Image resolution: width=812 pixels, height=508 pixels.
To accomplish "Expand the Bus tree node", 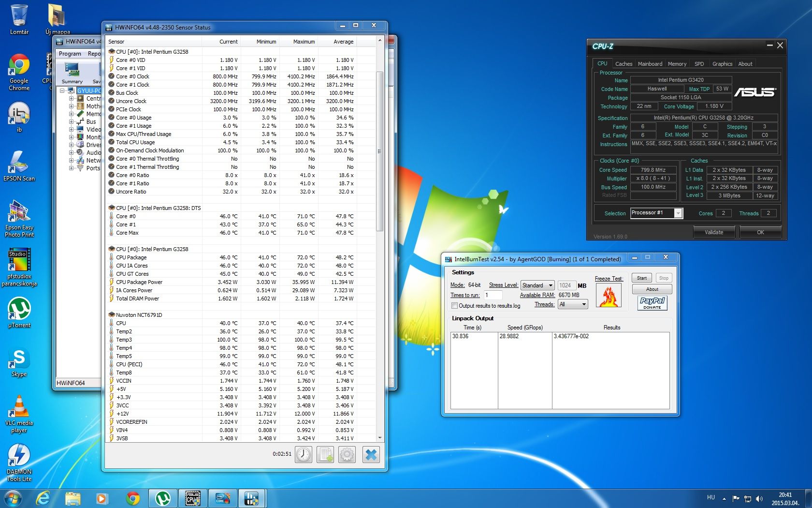I will [x=71, y=121].
